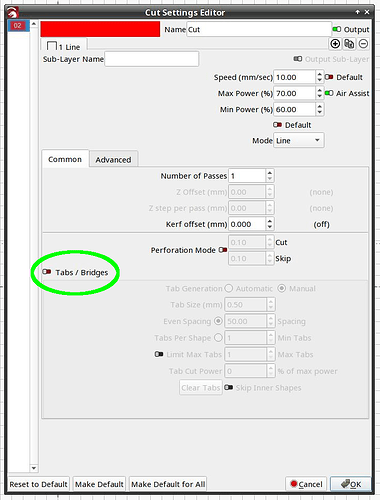Select layer 02 in the layer list
This screenshot has height=500, width=380.
[x=18, y=26]
